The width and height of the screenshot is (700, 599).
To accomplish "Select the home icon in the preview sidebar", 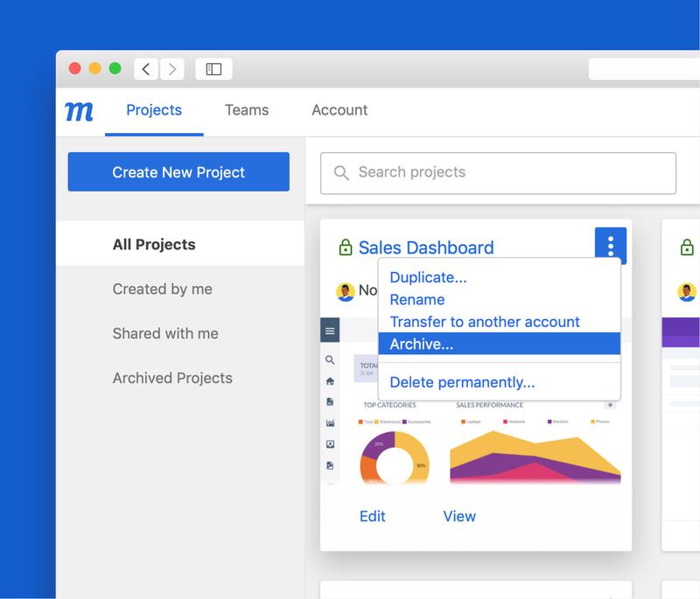I will click(x=330, y=381).
